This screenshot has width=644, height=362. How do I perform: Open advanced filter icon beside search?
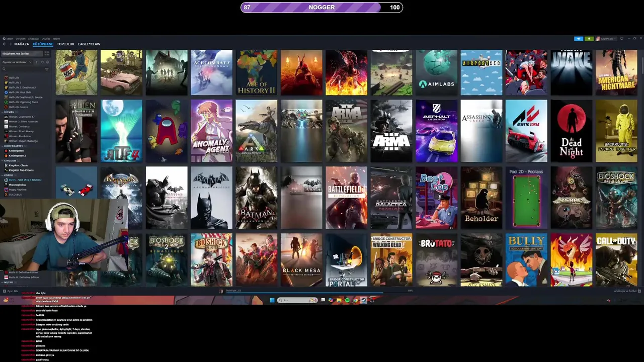(x=47, y=69)
